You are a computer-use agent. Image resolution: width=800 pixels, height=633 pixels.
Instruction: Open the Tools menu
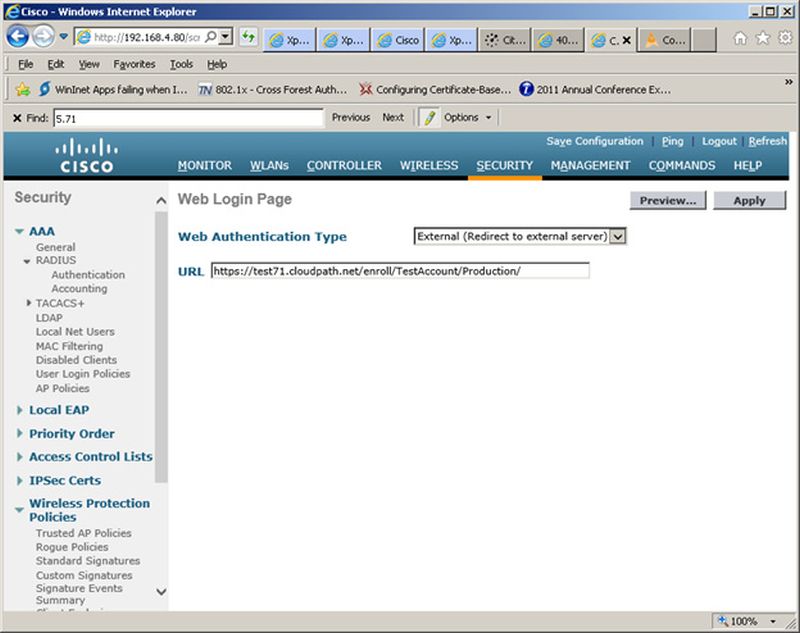[x=181, y=64]
